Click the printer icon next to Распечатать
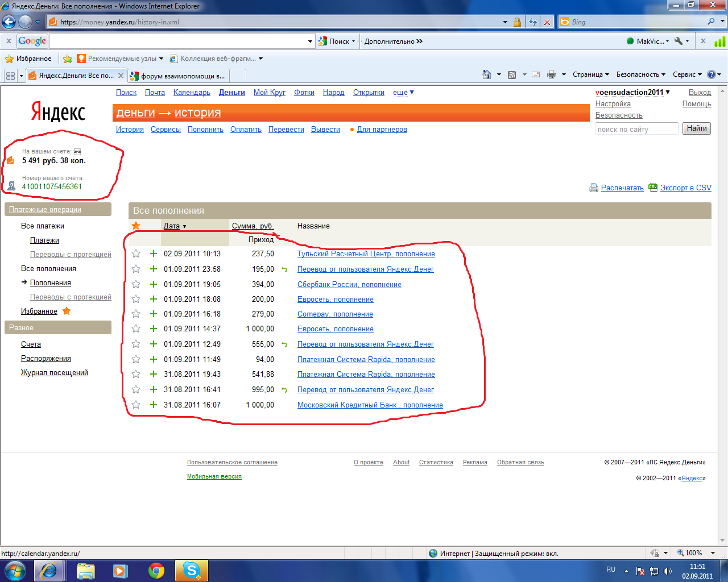This screenshot has height=582, width=728. click(594, 188)
